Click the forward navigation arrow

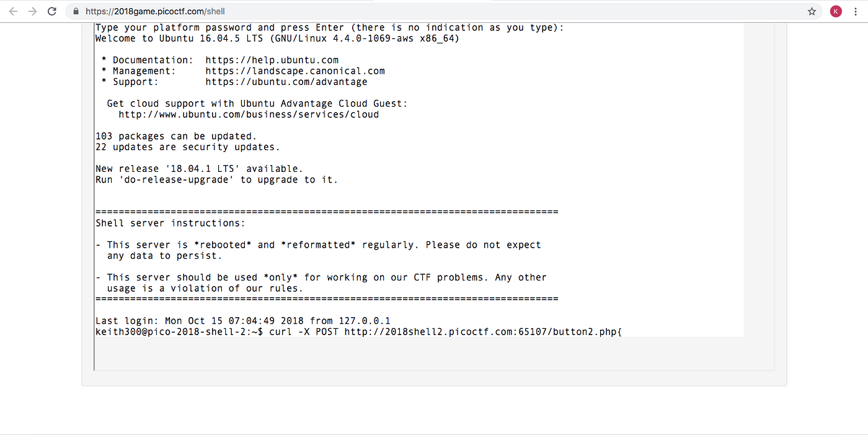pyautogui.click(x=32, y=11)
